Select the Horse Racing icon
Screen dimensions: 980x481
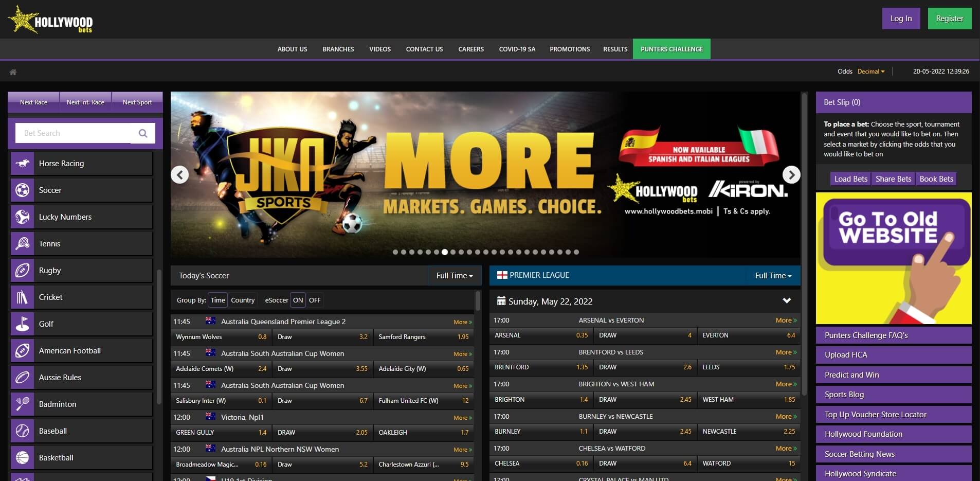click(22, 163)
